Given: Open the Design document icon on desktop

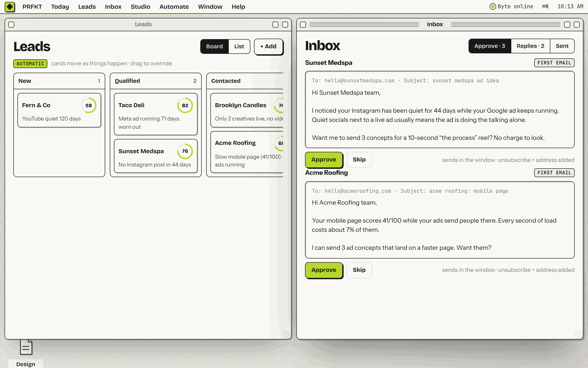Looking at the screenshot, I should tap(26, 347).
